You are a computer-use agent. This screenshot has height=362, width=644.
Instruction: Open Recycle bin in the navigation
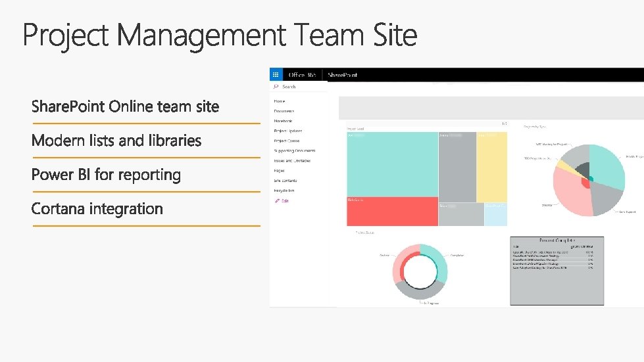click(284, 191)
